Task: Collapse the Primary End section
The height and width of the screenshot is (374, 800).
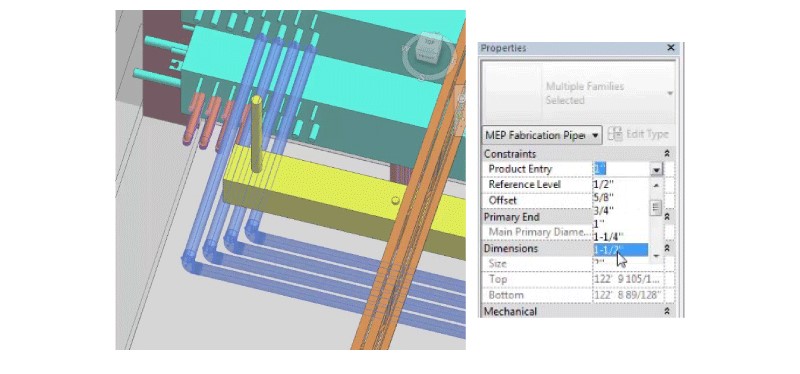Action: click(x=666, y=217)
